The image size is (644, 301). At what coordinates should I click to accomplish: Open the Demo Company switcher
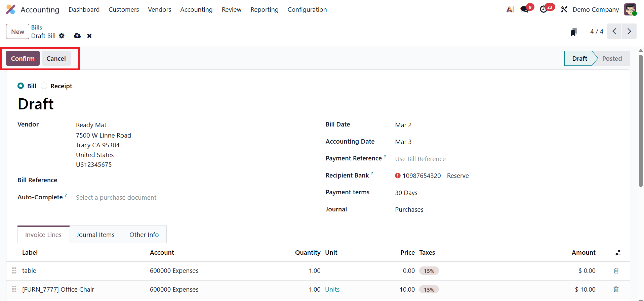596,9
